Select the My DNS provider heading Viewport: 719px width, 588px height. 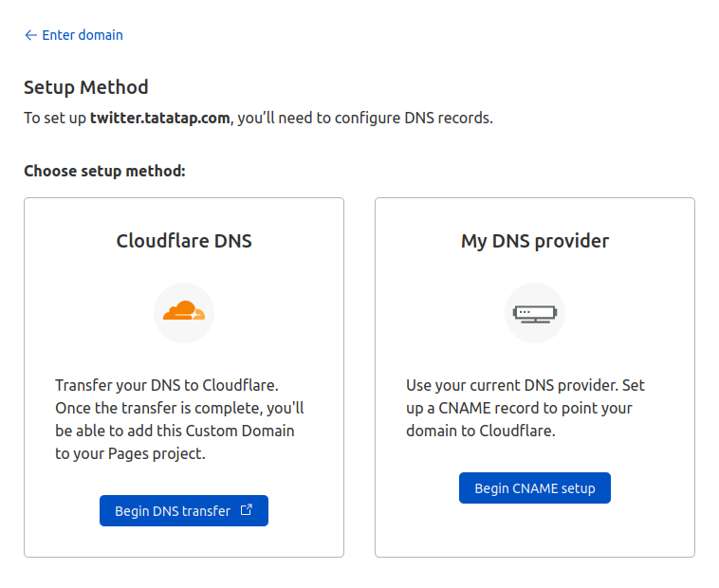pos(535,241)
